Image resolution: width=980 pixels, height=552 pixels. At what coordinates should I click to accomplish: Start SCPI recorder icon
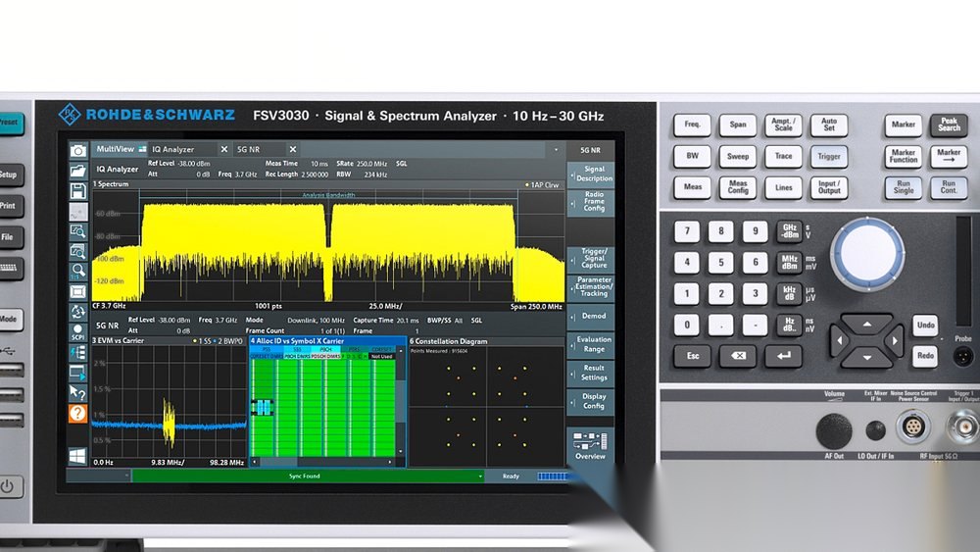78,332
